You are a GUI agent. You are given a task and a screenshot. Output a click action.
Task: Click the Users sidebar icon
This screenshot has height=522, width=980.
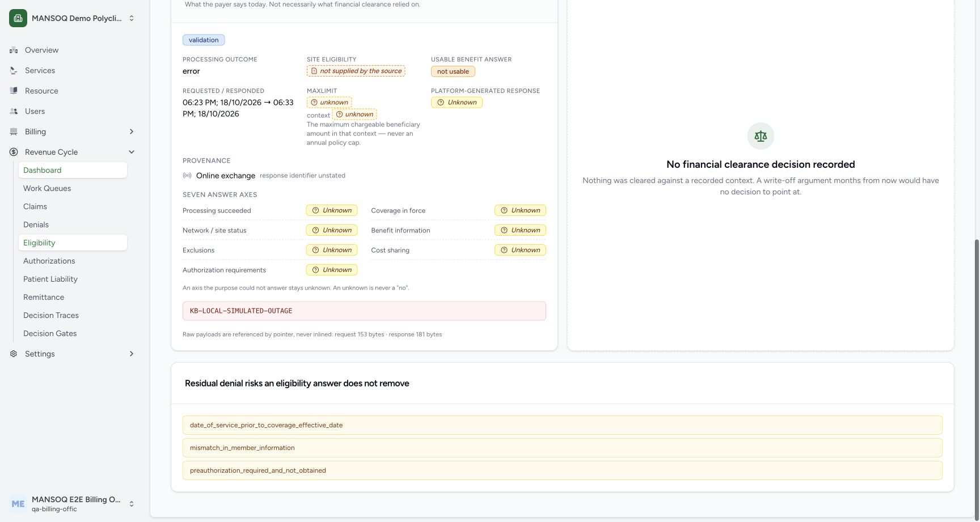pyautogui.click(x=14, y=111)
